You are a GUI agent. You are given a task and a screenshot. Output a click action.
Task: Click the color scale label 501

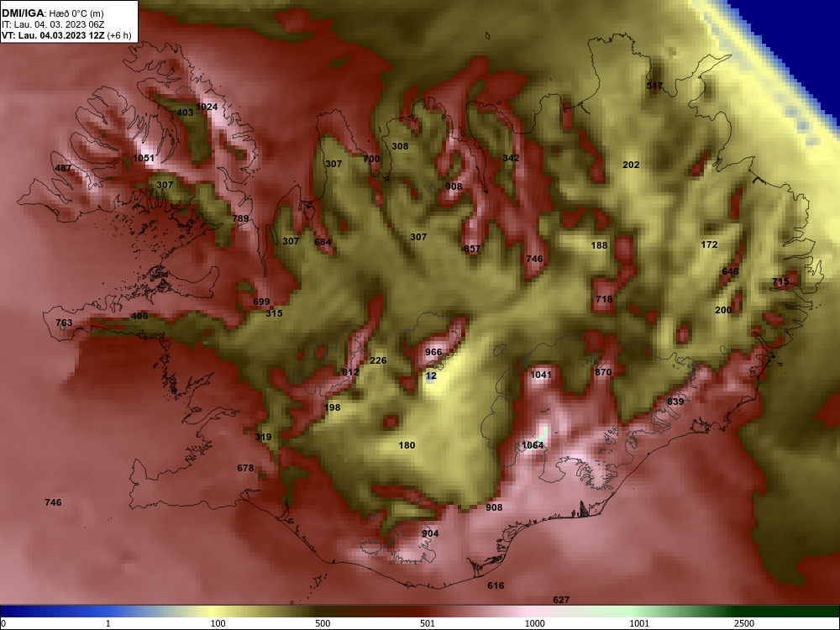point(428,623)
